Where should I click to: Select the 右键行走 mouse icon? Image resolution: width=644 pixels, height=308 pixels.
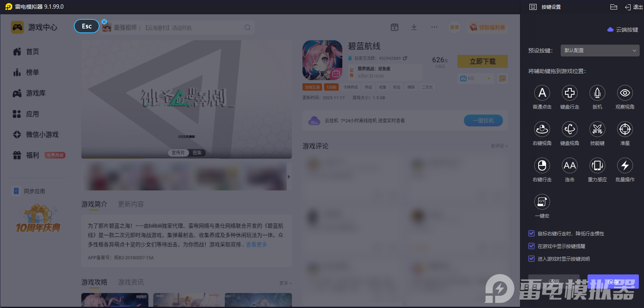pyautogui.click(x=542, y=165)
